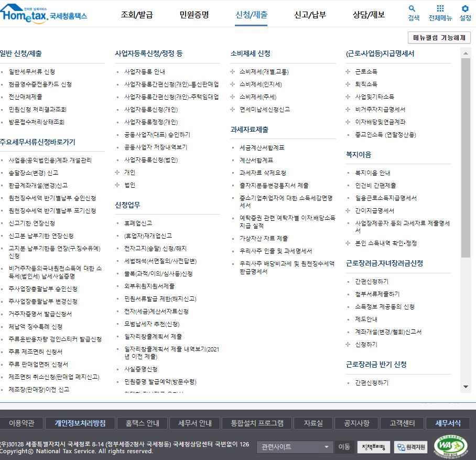Disable menu expansion via 메뉴펼침 기능해제

440,38
